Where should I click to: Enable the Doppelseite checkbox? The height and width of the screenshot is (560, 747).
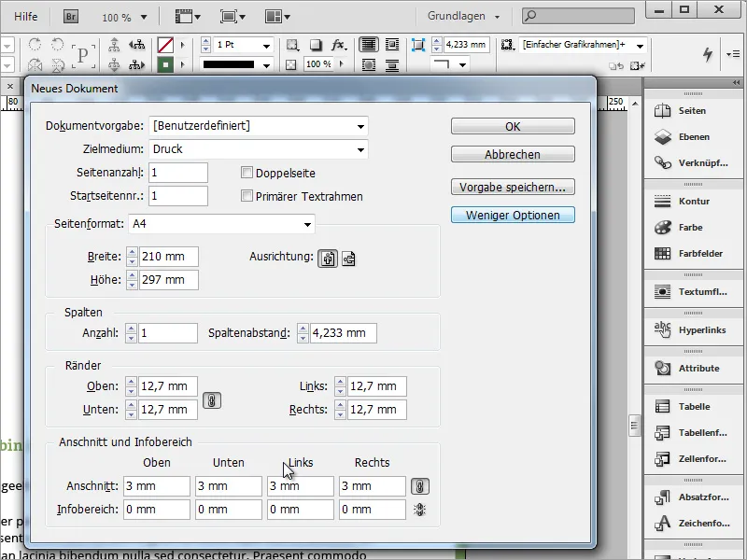[x=247, y=173]
